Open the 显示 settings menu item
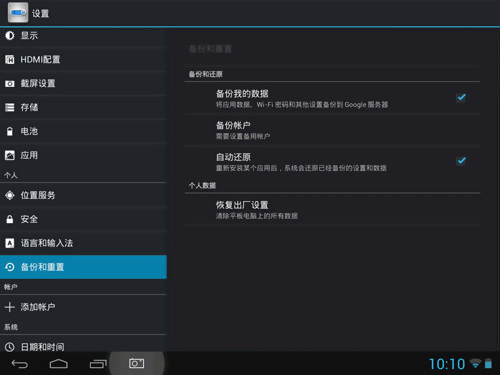500x375 pixels. (83, 36)
